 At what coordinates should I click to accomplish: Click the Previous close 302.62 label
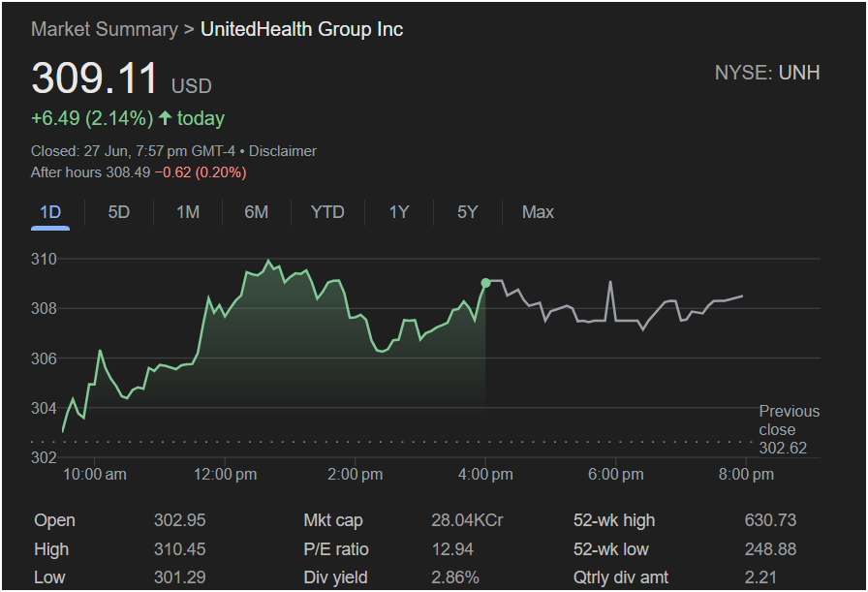789,429
